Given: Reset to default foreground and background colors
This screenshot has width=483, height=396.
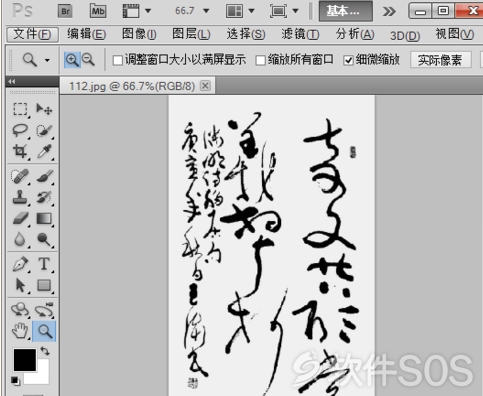Looking at the screenshot, I should tap(15, 380).
